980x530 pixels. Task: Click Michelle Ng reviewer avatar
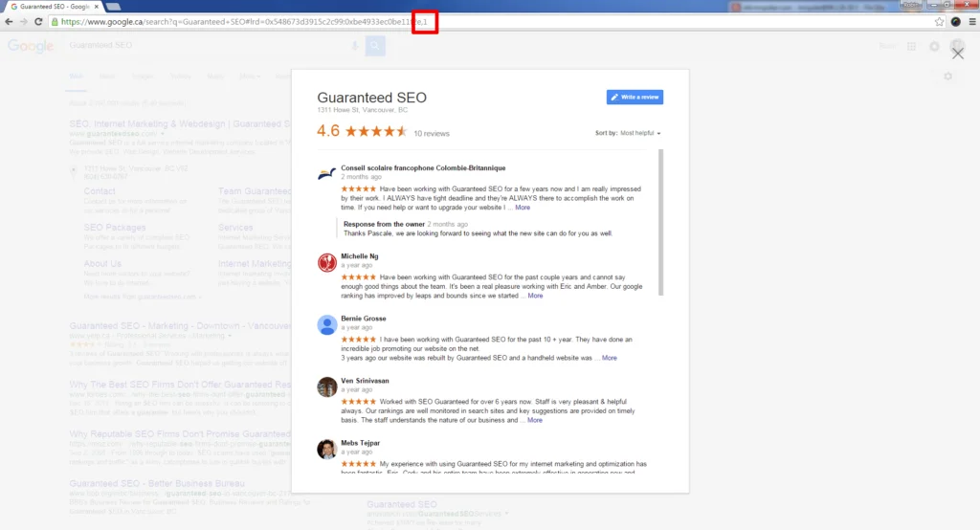point(327,262)
